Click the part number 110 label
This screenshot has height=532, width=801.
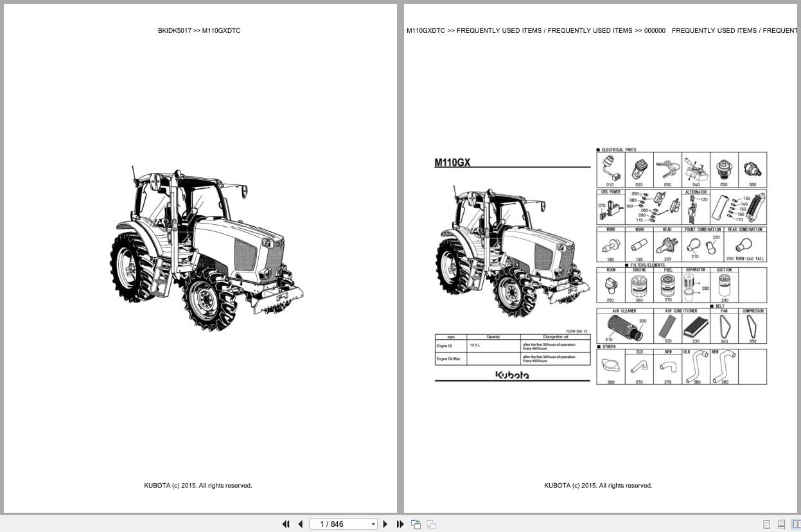click(x=639, y=220)
